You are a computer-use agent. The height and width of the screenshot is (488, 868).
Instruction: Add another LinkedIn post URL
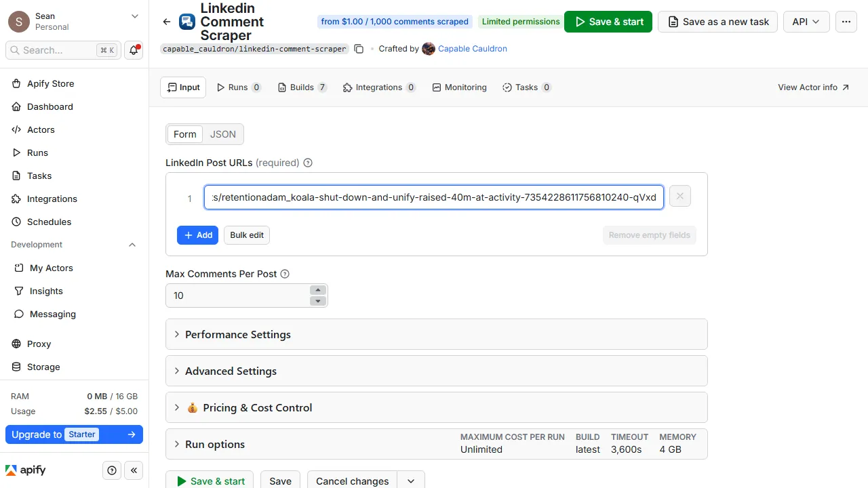pos(198,235)
